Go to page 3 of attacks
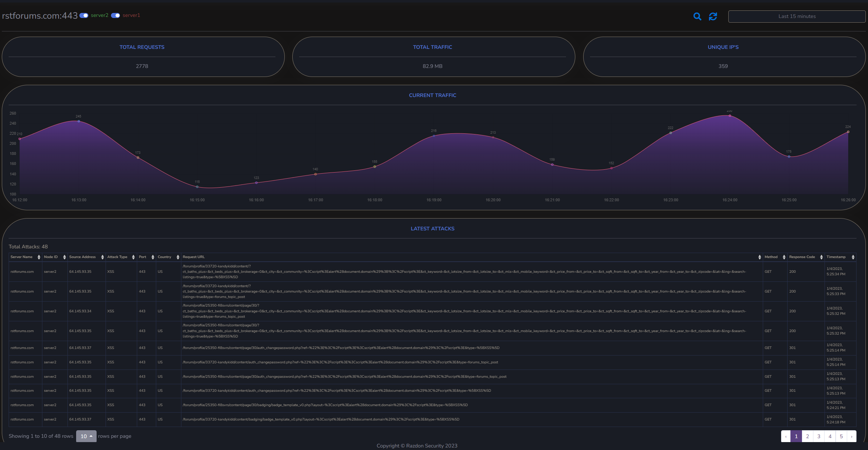Viewport: 868px width, 450px height. 819,436
